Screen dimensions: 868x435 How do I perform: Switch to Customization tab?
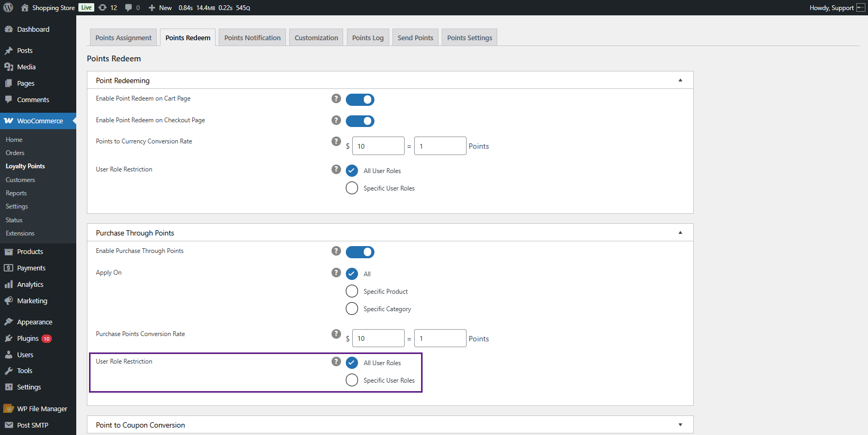click(316, 38)
